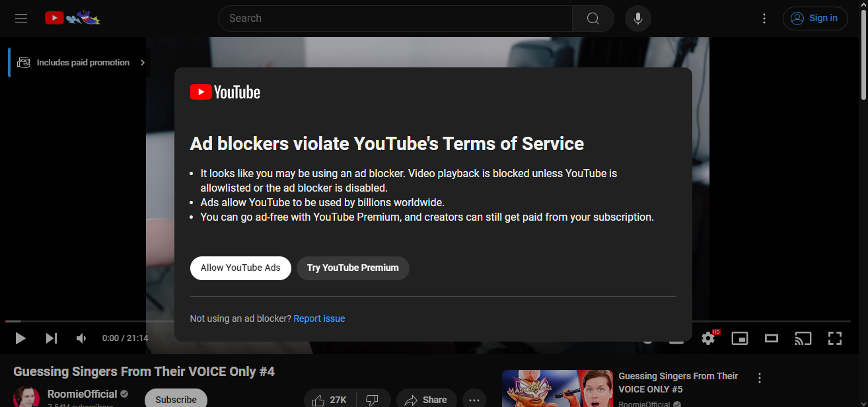
Task: Click the Share button
Action: click(426, 399)
